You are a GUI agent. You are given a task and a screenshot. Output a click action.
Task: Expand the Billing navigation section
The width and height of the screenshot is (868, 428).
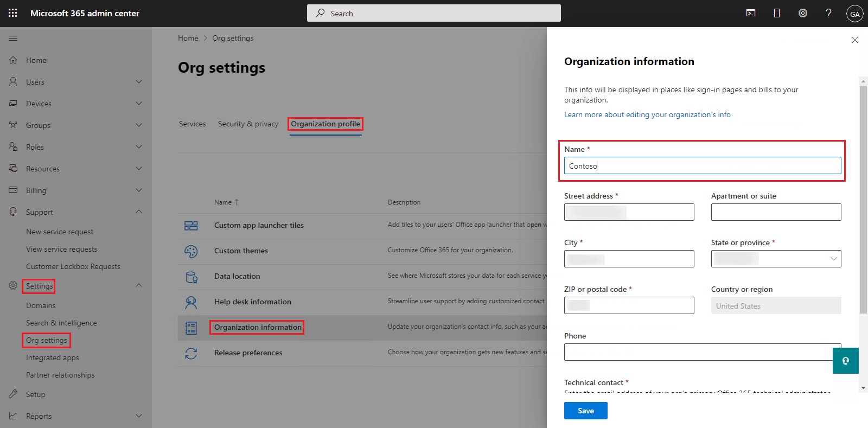[139, 190]
